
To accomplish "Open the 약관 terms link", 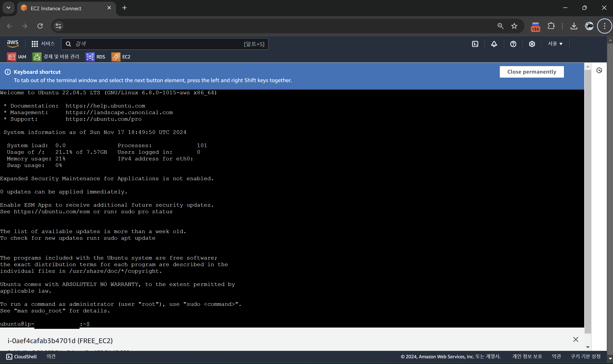I will [x=556, y=356].
